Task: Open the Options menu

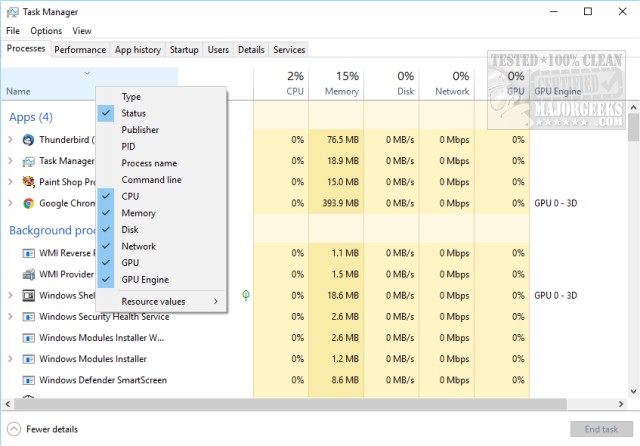Action: 46,31
